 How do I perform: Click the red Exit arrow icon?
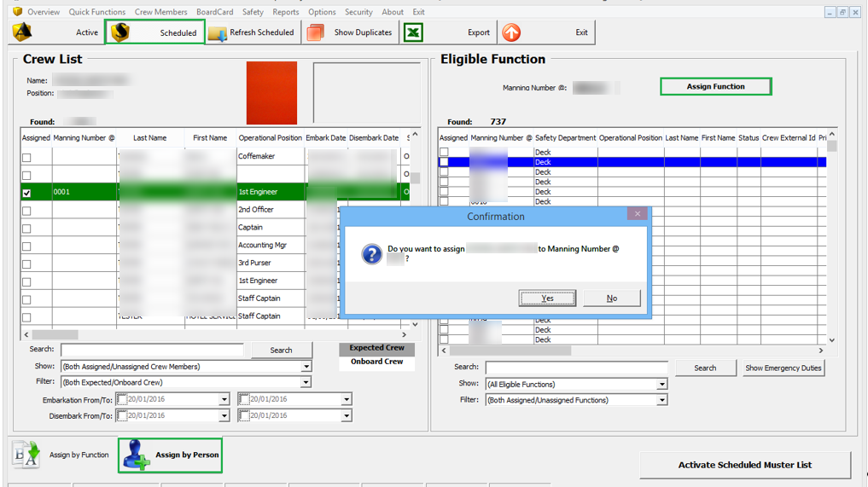(511, 32)
